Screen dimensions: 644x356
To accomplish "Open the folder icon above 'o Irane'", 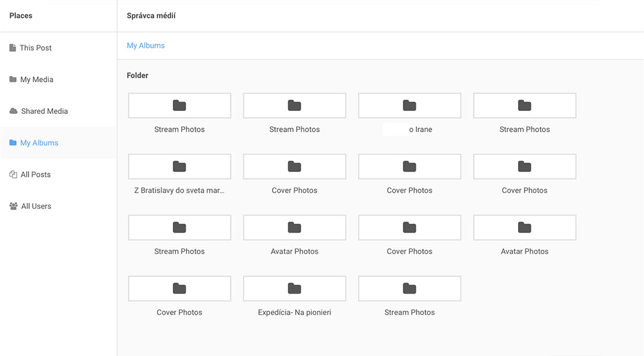I will click(409, 106).
